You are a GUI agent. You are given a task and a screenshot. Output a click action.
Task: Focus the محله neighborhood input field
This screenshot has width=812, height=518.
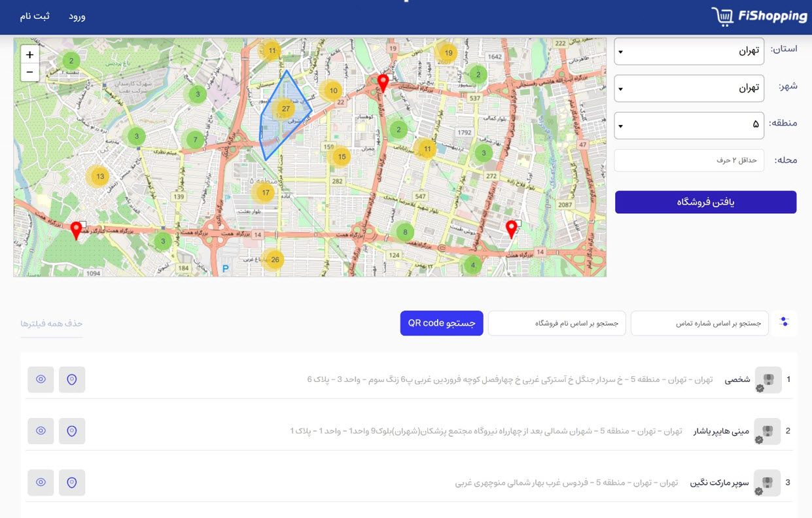[688, 160]
